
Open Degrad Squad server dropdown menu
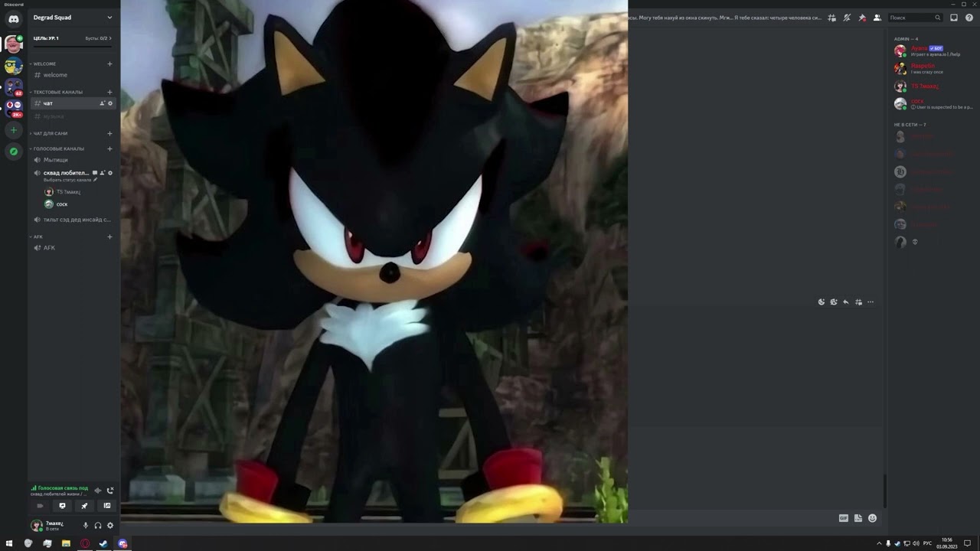click(109, 18)
